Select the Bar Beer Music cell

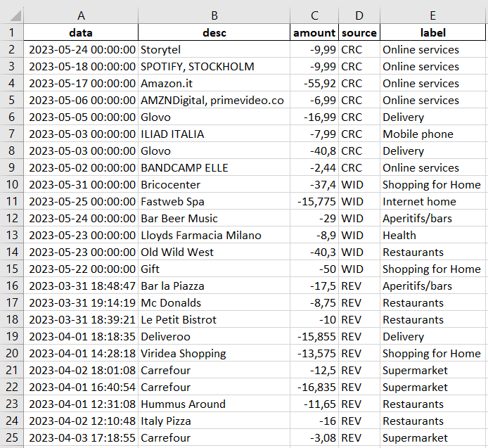pyautogui.click(x=214, y=218)
